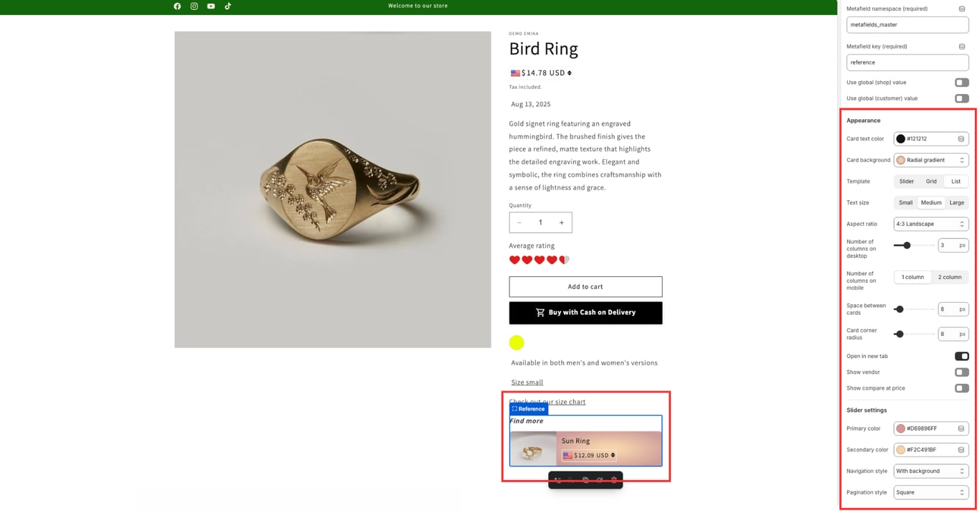Expand the Aspect ratio dropdown
The width and height of the screenshot is (980, 511).
pyautogui.click(x=931, y=224)
